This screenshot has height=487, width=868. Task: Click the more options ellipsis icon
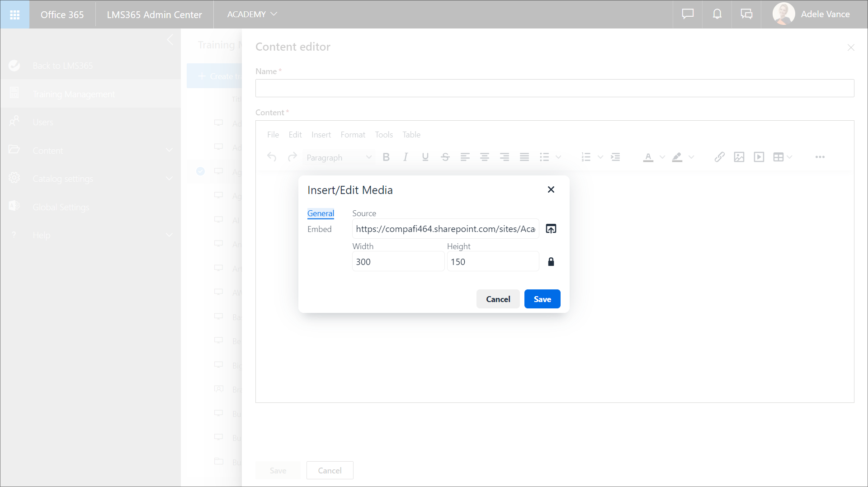tap(820, 157)
